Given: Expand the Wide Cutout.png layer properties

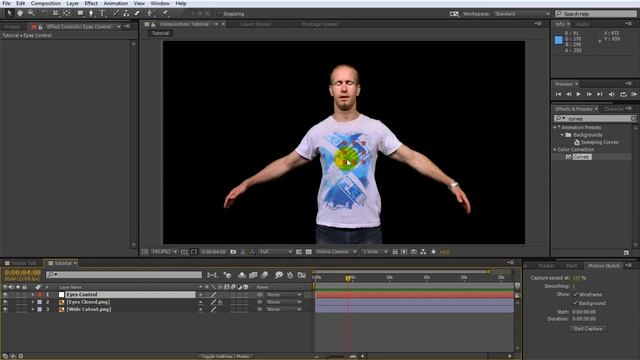Looking at the screenshot, I should click(x=33, y=309).
